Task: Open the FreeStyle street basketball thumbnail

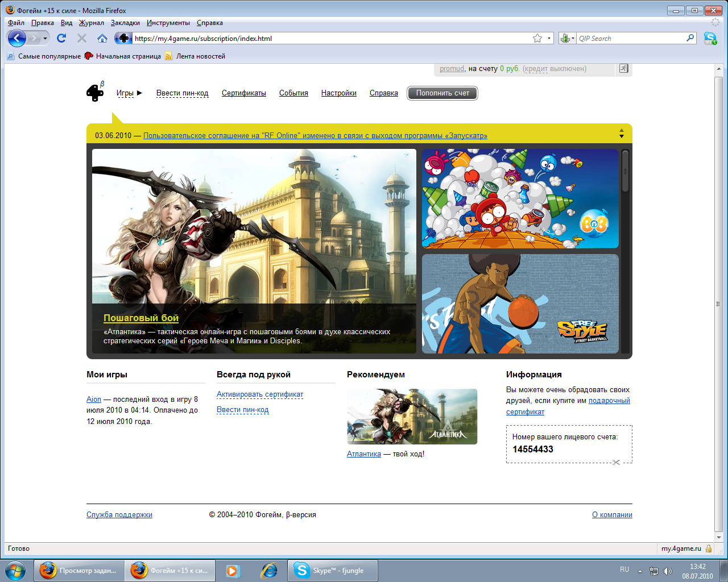Action: (x=520, y=304)
